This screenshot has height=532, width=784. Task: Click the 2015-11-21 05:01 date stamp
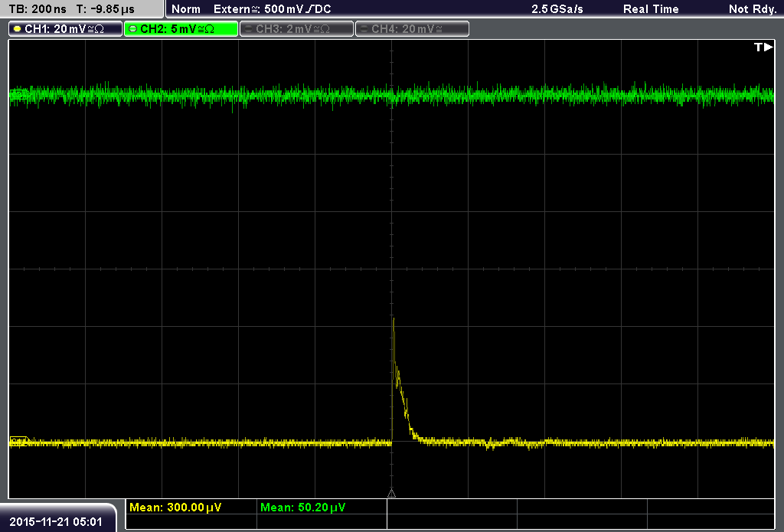(x=56, y=521)
